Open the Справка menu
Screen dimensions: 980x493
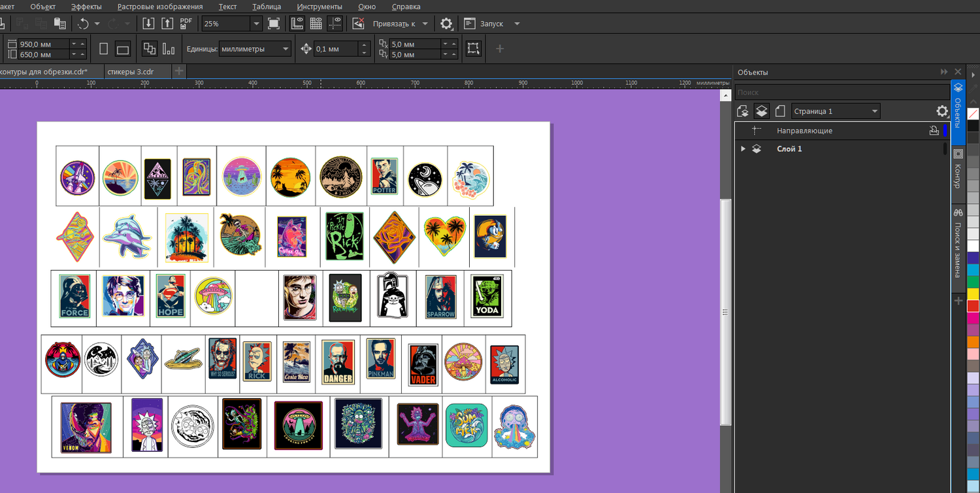[x=406, y=7]
